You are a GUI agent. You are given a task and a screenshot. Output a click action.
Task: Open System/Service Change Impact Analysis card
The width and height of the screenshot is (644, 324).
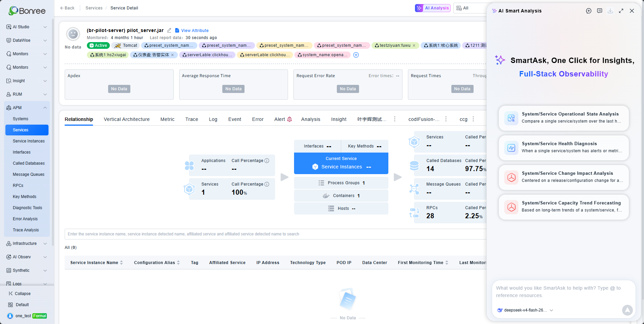(x=564, y=177)
